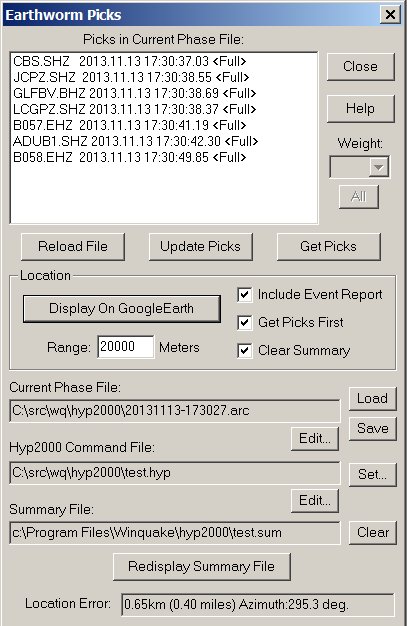Save the current phase file
The width and height of the screenshot is (407, 626).
(372, 428)
